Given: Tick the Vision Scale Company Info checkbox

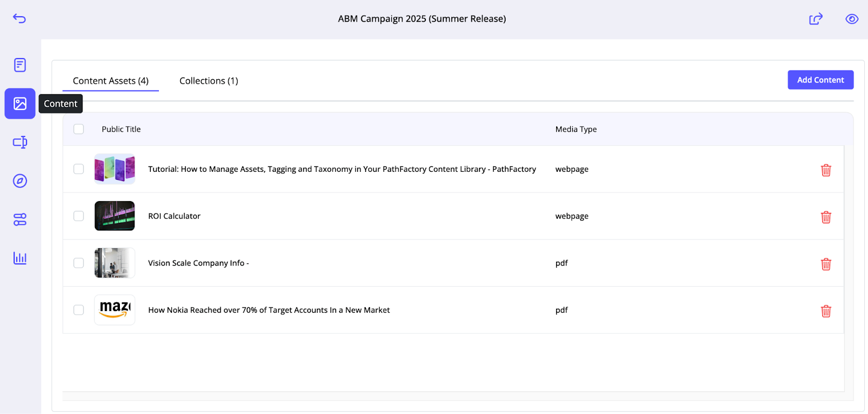Looking at the screenshot, I should pos(79,263).
